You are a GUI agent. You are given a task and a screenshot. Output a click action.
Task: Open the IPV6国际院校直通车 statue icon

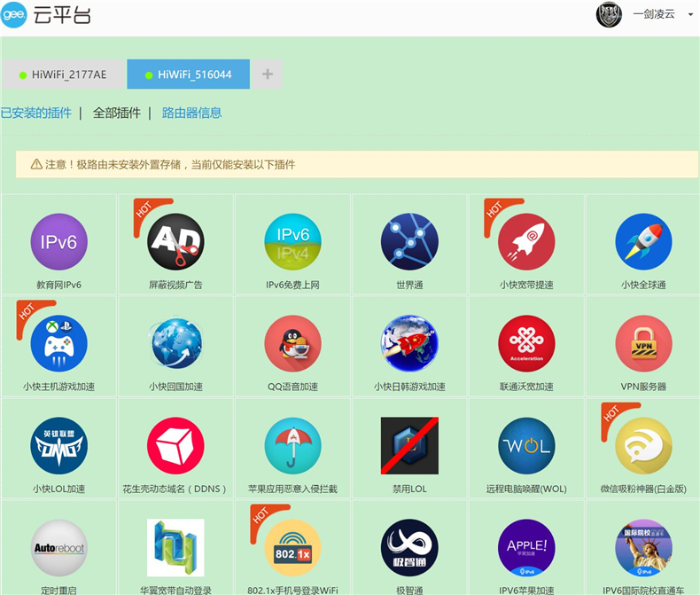tap(643, 548)
